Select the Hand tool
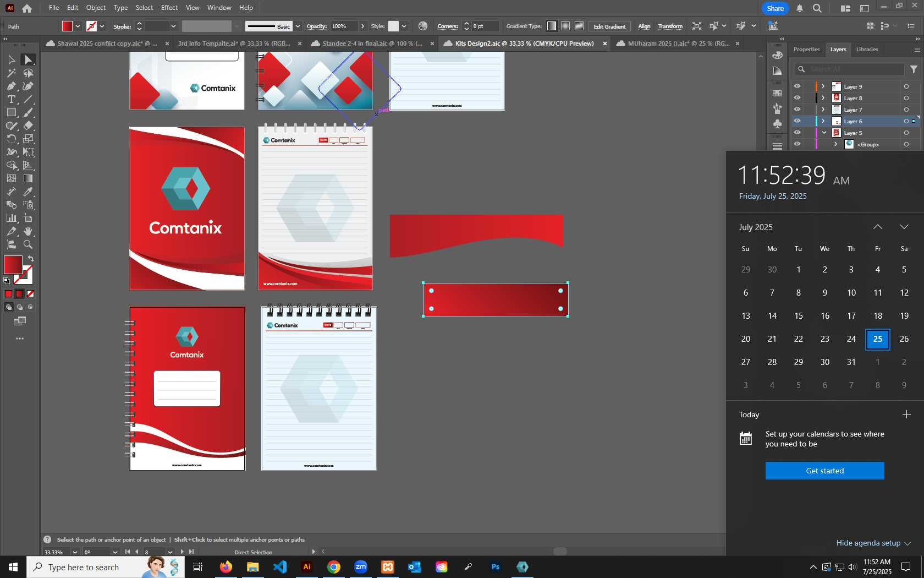The width and height of the screenshot is (924, 578). [x=28, y=231]
